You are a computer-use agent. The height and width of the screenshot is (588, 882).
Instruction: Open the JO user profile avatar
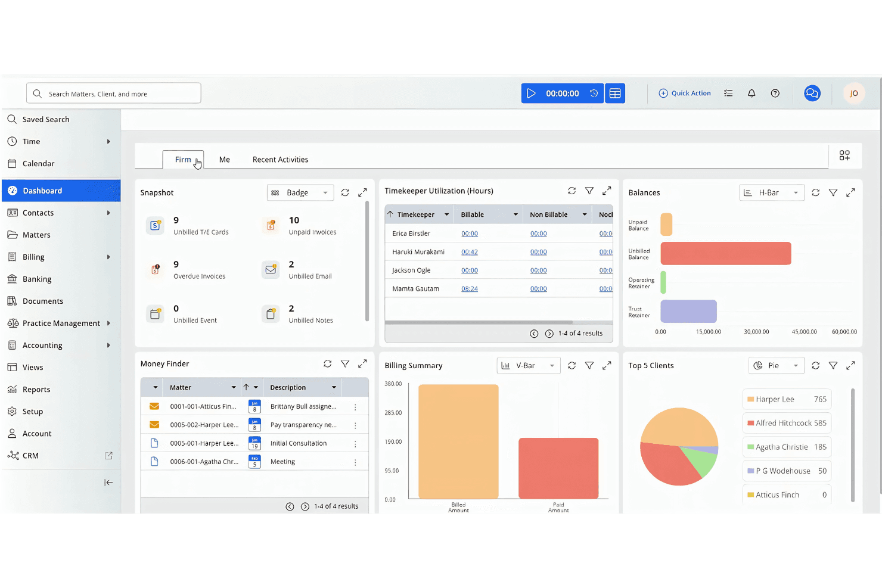coord(854,94)
